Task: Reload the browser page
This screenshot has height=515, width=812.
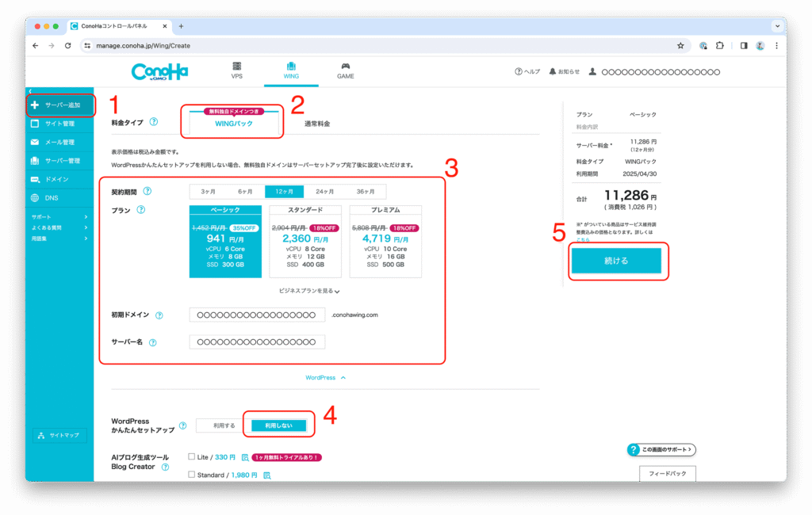Action: [68, 45]
